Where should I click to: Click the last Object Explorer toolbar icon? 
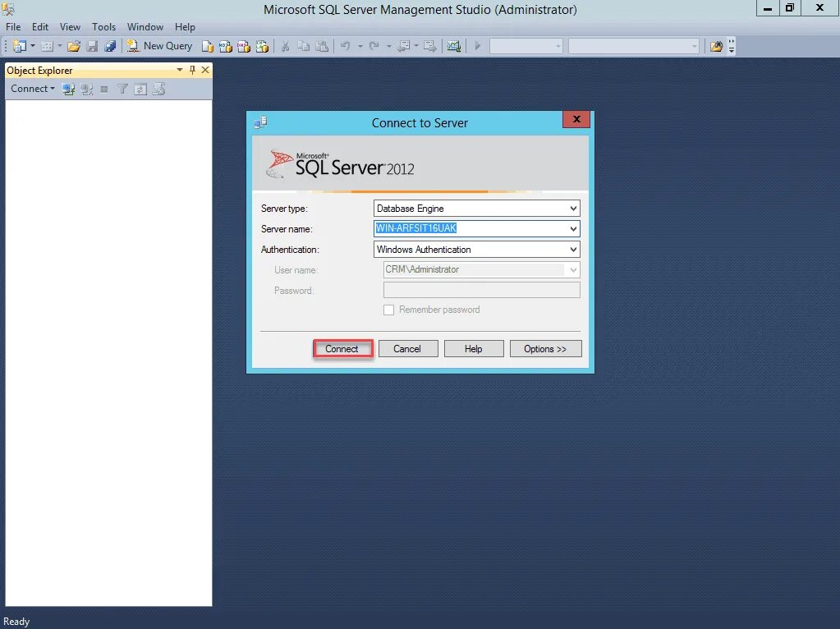pyautogui.click(x=158, y=89)
